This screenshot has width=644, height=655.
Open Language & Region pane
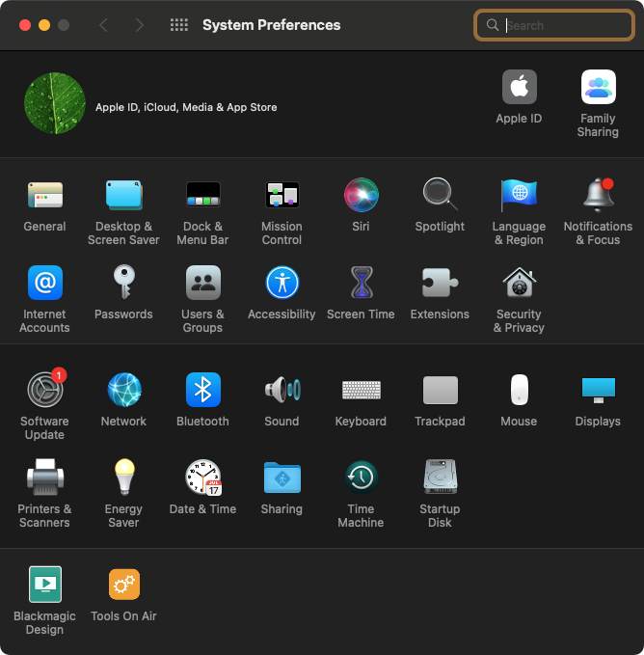(519, 195)
